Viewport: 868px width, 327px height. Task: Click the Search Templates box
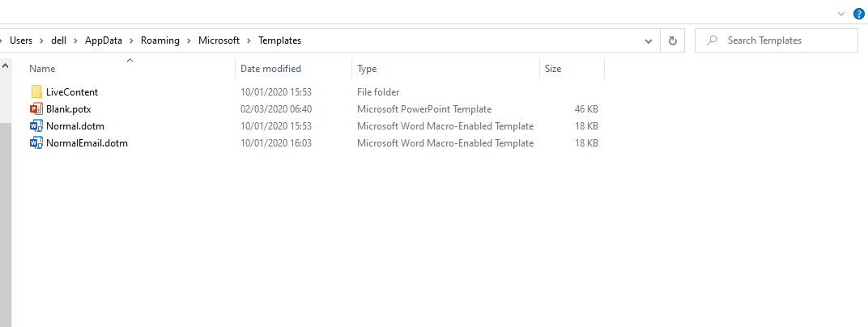[776, 40]
